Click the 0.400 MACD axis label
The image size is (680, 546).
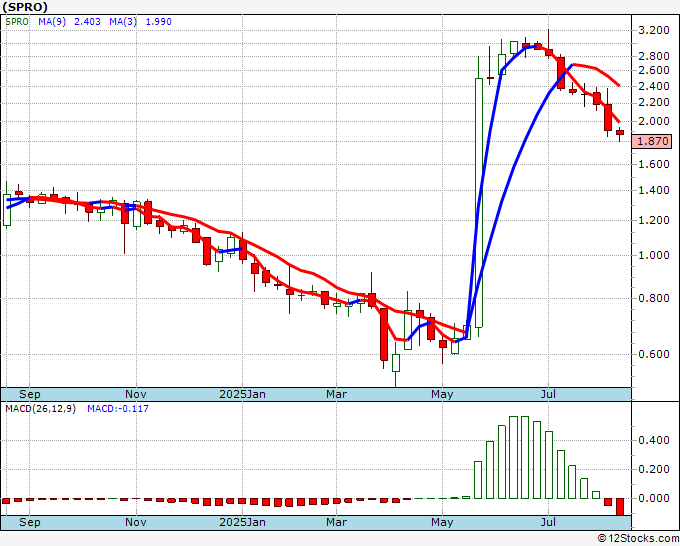(x=654, y=441)
